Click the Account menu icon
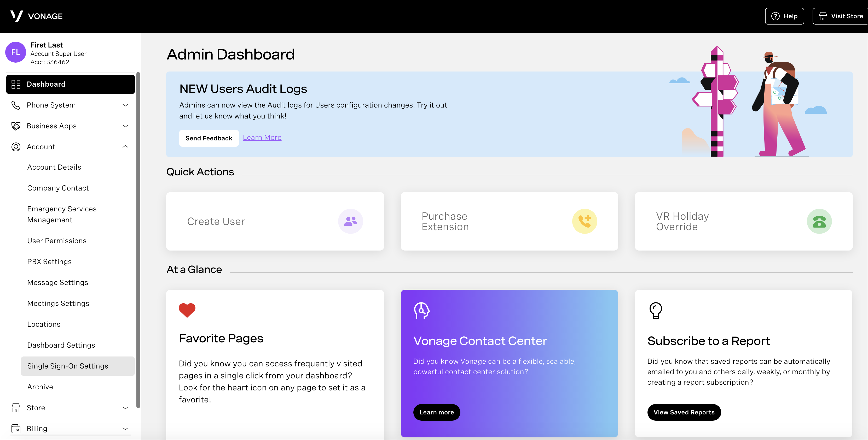This screenshot has height=440, width=868. pos(16,146)
